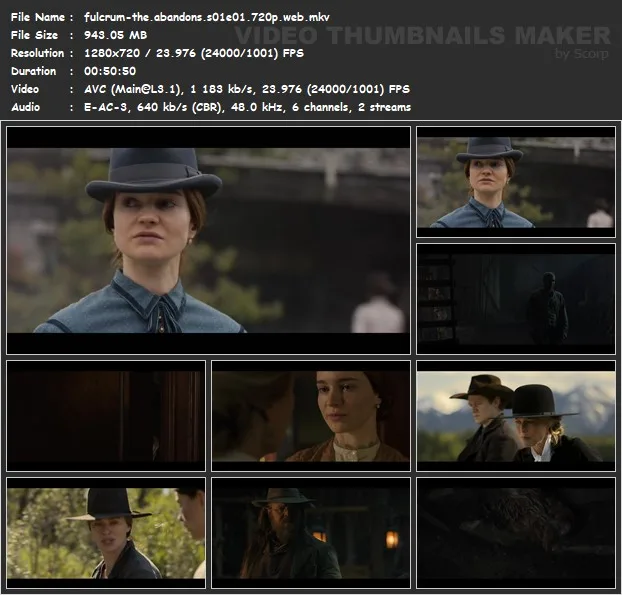622x595 pixels.
Task: Open thumbnail of woman in wide-brim hat outdoors
Action: [106, 533]
